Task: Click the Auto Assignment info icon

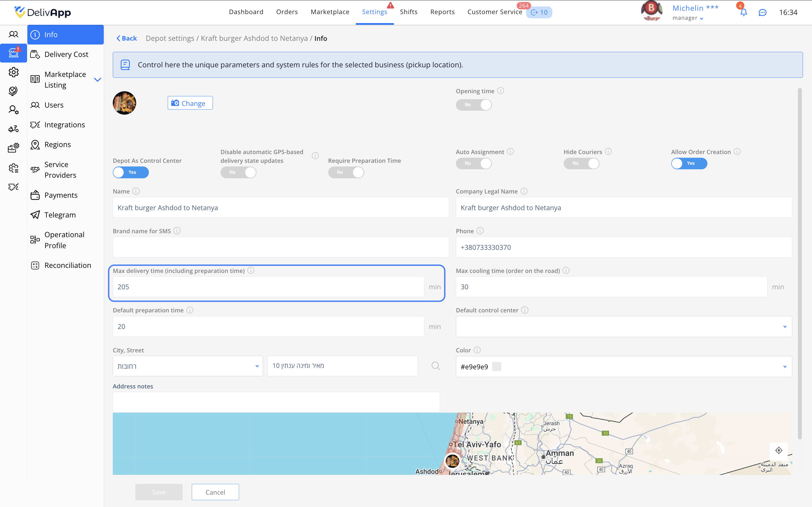Action: [x=510, y=152]
